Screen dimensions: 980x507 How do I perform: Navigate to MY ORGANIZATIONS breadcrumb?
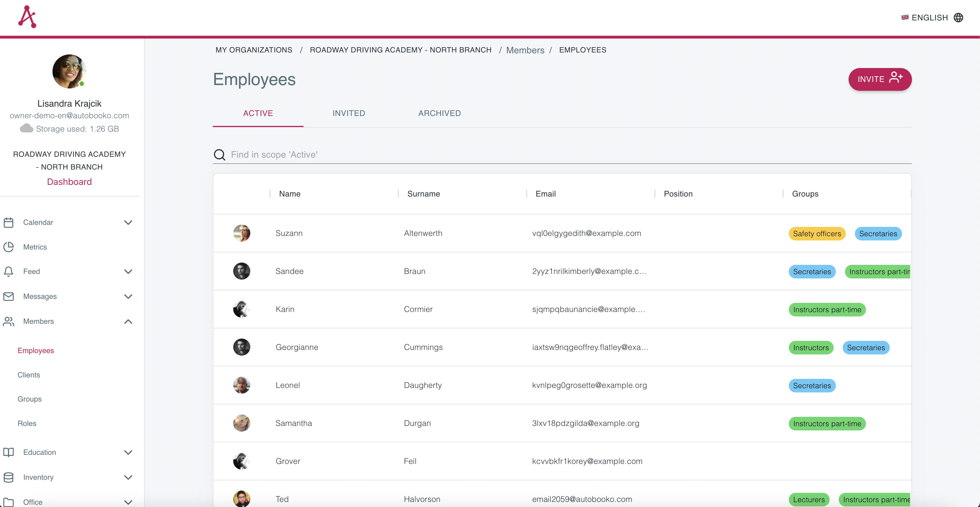tap(254, 50)
